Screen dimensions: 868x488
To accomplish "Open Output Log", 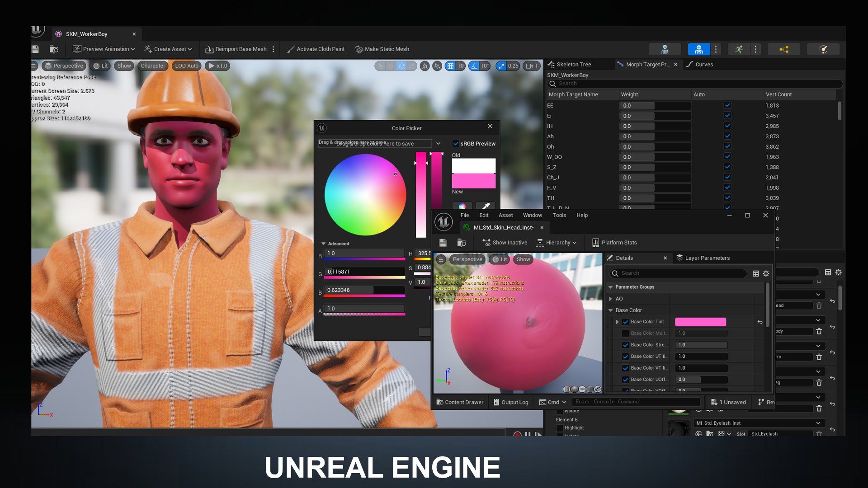I will [511, 402].
